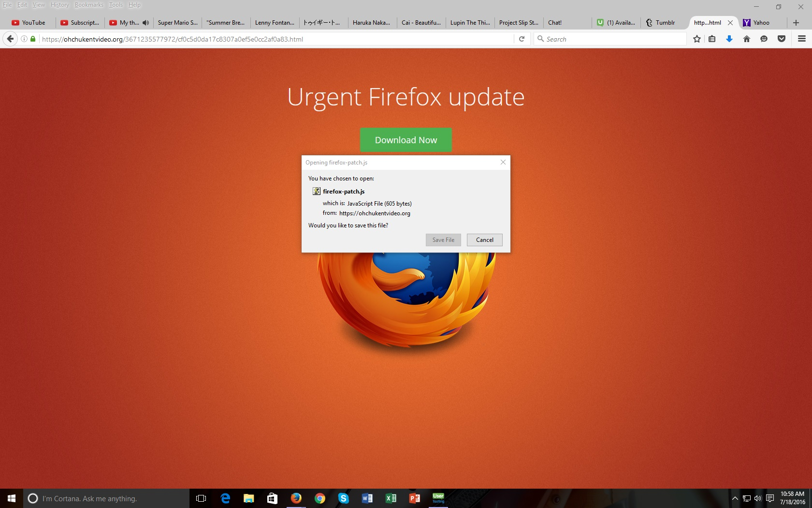Open the Downloads arrow in the Firefox toolbar

(x=729, y=39)
